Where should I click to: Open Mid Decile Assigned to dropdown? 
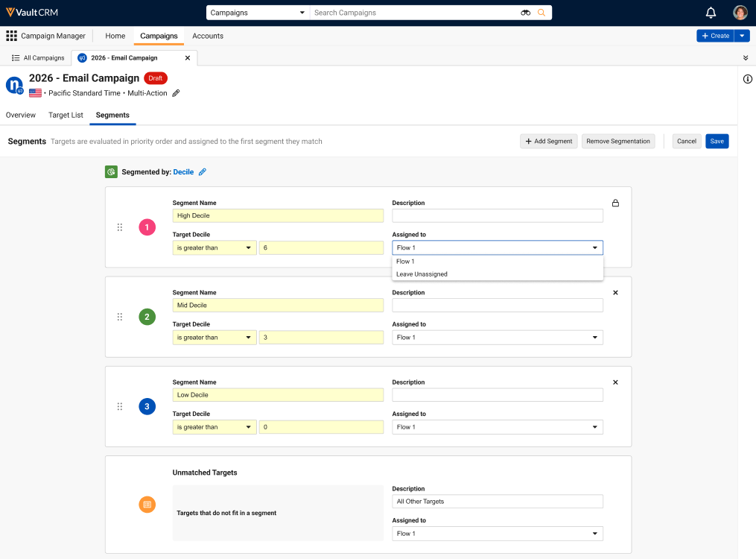click(498, 338)
